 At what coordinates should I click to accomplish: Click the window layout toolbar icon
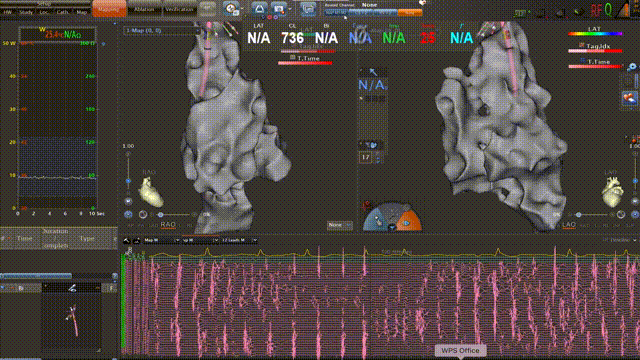308,9
